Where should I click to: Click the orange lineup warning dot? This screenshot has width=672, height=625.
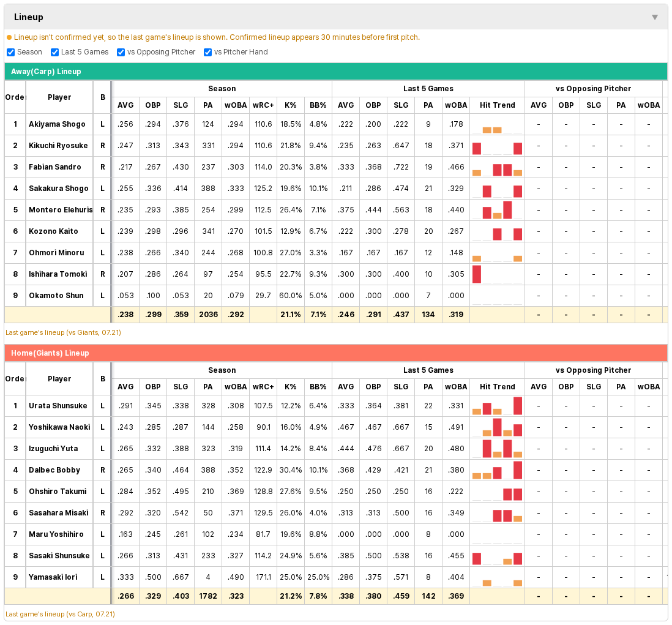[9, 38]
